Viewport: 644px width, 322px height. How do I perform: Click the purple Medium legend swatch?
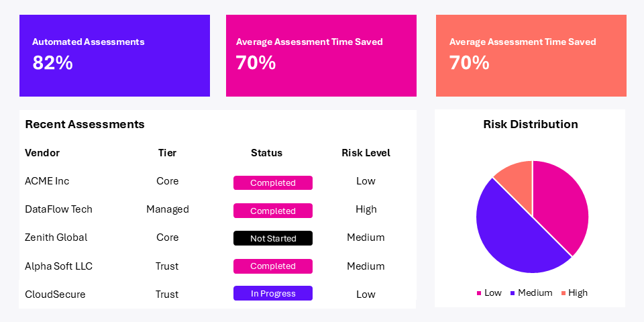[x=513, y=293]
